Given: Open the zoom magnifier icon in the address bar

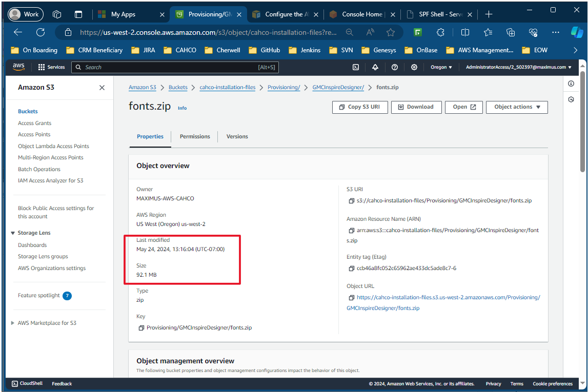Looking at the screenshot, I should coord(350,33).
